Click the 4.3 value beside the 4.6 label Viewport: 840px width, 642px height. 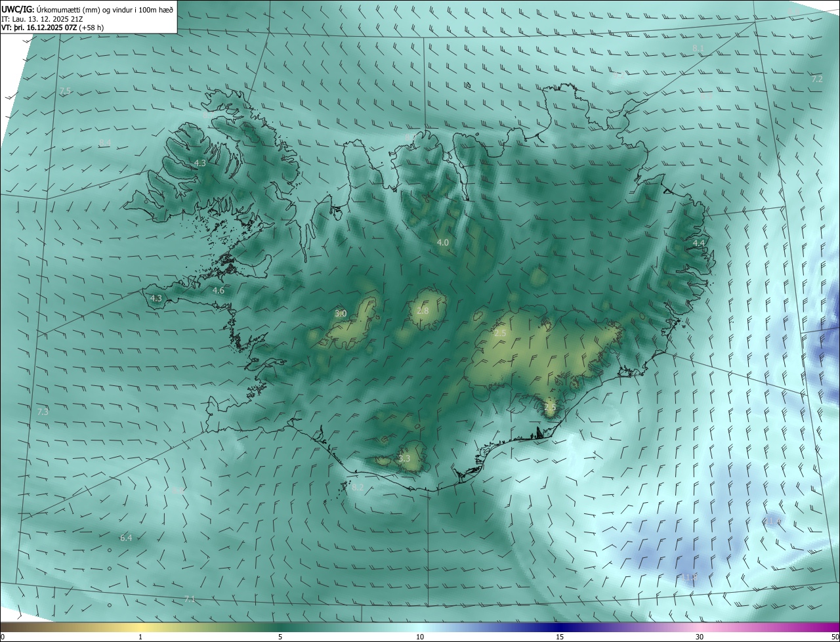156,298
